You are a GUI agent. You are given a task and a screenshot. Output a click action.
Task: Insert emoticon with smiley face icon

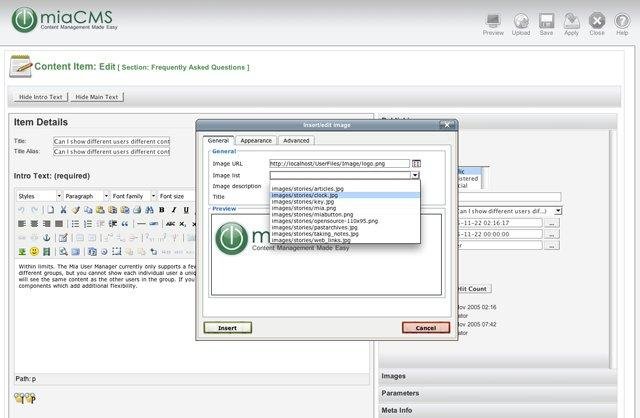pyautogui.click(x=34, y=251)
